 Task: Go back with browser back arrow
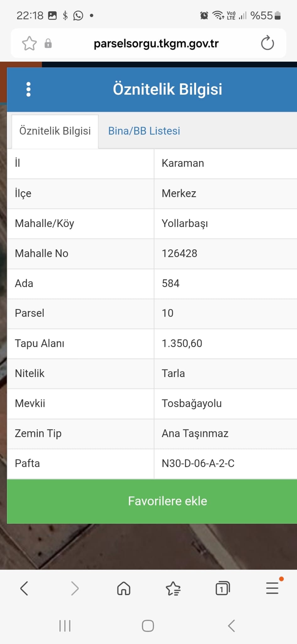[24, 588]
